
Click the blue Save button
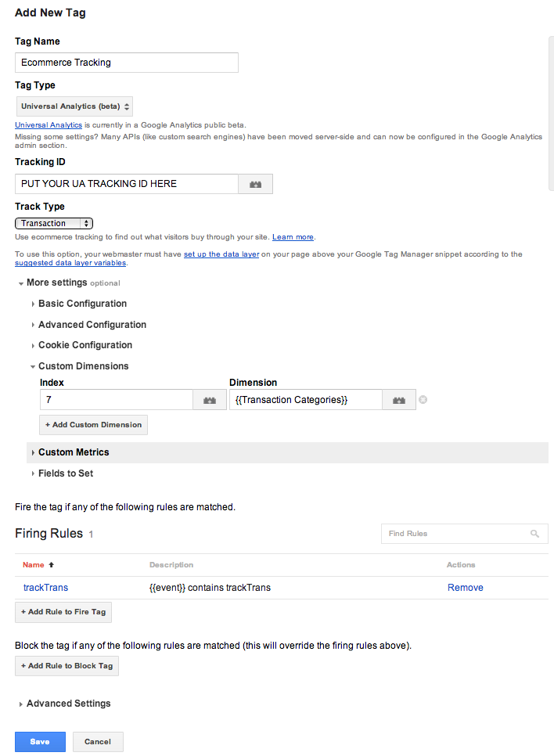point(40,742)
